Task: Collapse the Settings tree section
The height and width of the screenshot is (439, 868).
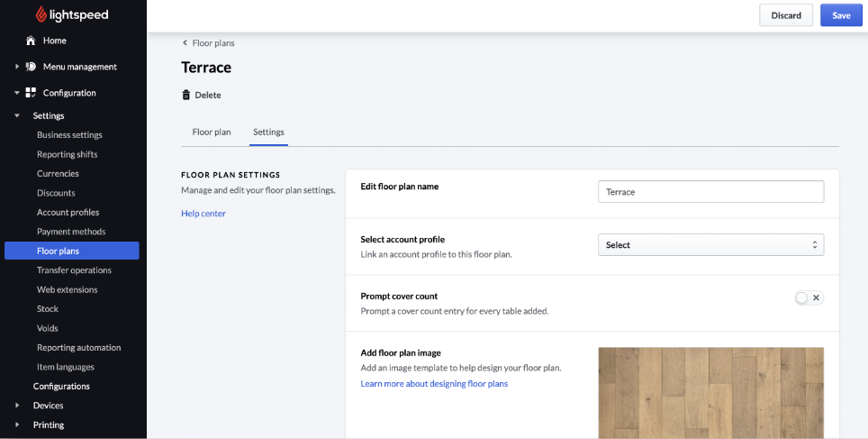Action: click(x=17, y=115)
